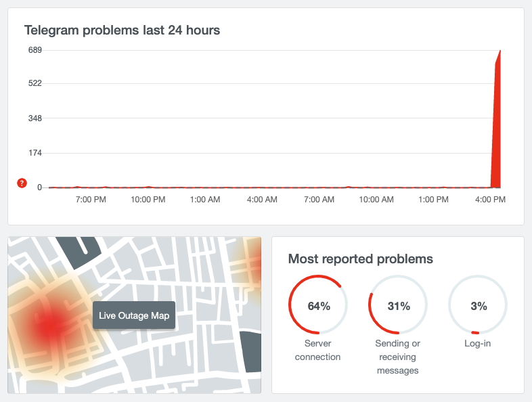
Task: Click the red question mark help icon
Action: click(22, 183)
